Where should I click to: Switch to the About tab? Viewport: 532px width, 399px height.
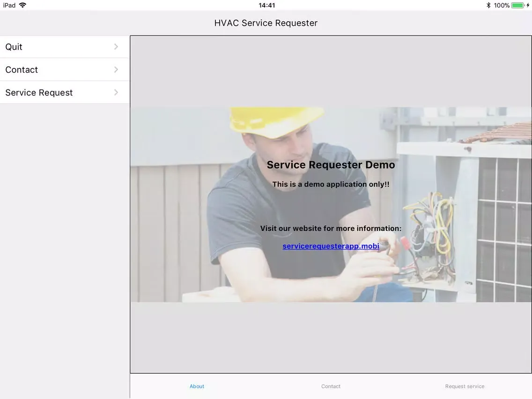point(197,386)
